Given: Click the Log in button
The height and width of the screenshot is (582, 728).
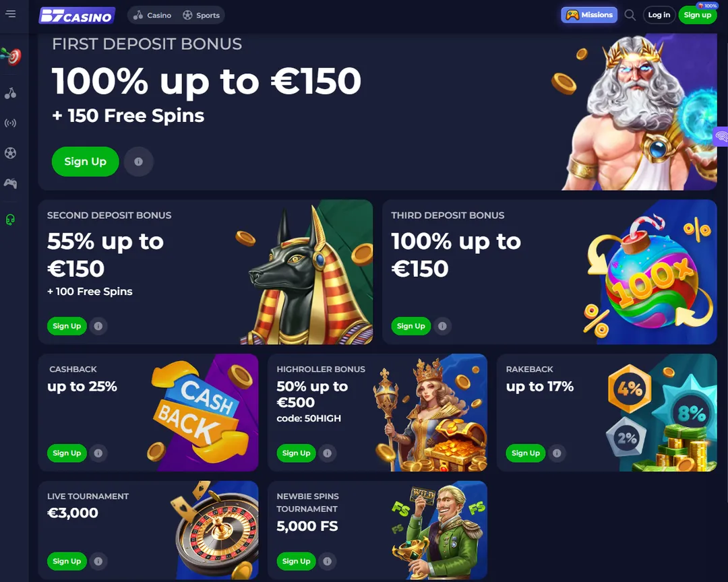Looking at the screenshot, I should click(659, 15).
